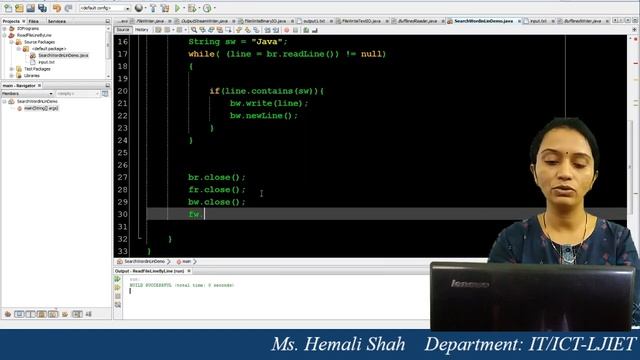Click the Undo toolbar icon
This screenshot has width=640, height=360.
click(57, 8)
